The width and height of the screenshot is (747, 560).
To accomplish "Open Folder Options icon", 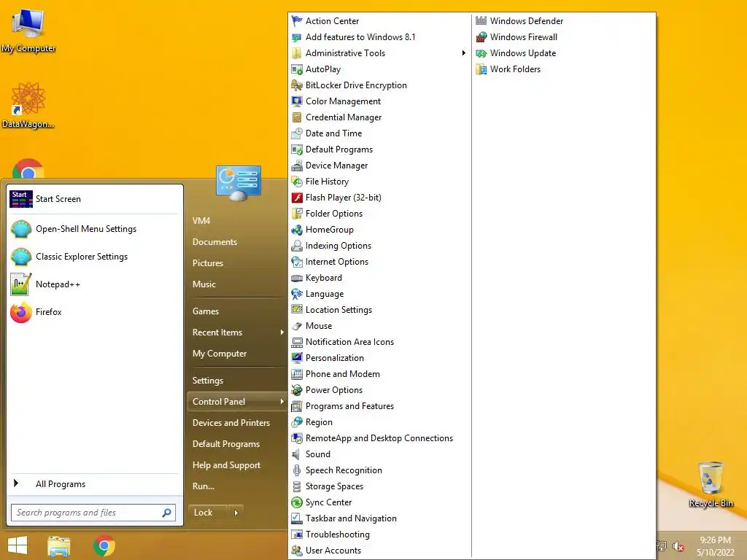I will click(x=297, y=214).
